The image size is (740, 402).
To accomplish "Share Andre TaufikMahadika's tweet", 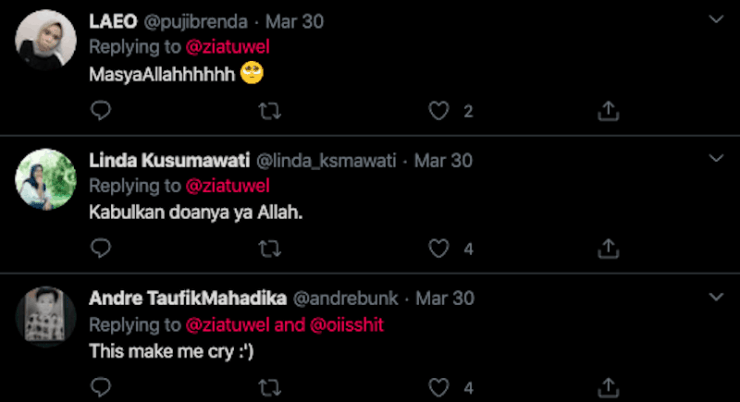I will 608,386.
